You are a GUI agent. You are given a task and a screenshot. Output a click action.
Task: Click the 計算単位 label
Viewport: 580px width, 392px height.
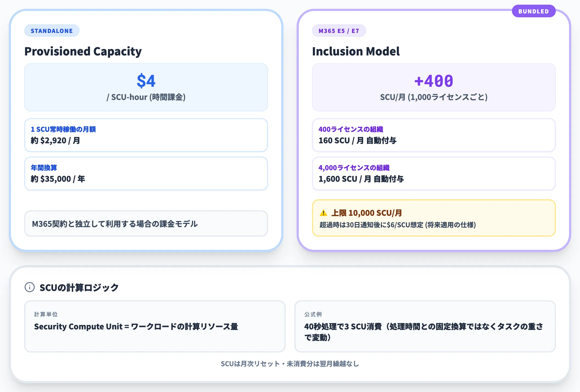coord(46,314)
